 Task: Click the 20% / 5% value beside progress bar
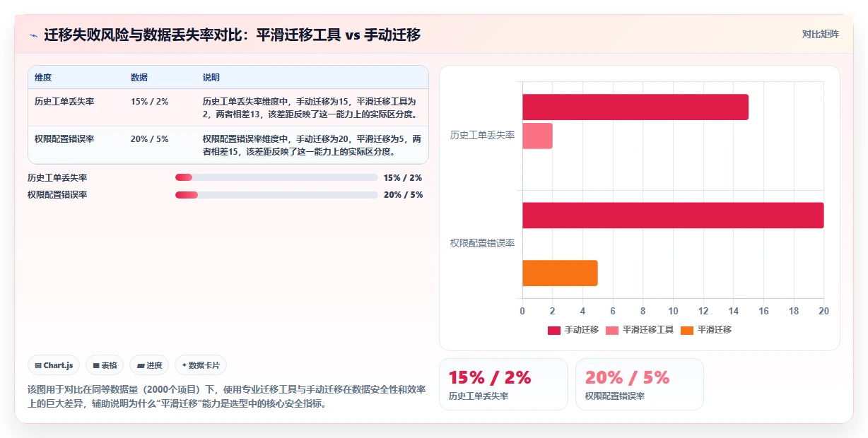click(403, 195)
